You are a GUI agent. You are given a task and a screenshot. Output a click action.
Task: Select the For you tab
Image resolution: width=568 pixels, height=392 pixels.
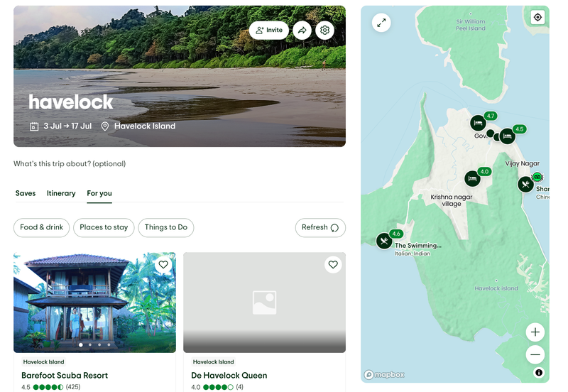tap(99, 193)
